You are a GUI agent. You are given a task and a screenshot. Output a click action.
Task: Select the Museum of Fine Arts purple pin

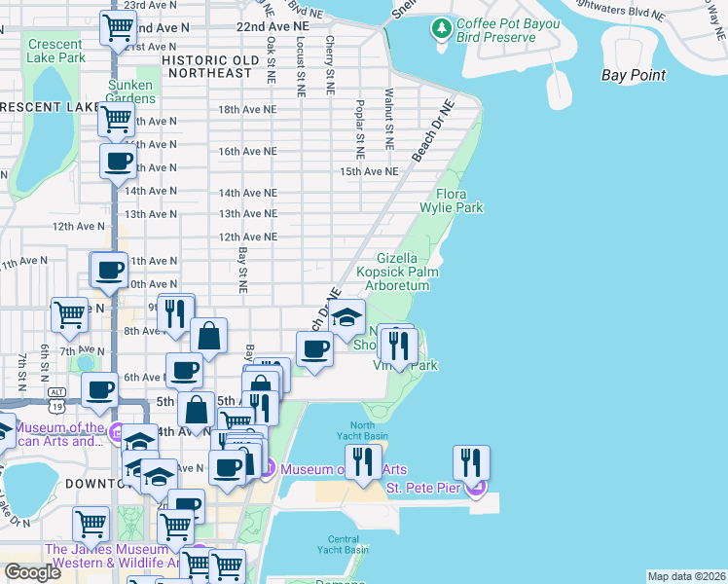pyautogui.click(x=269, y=469)
